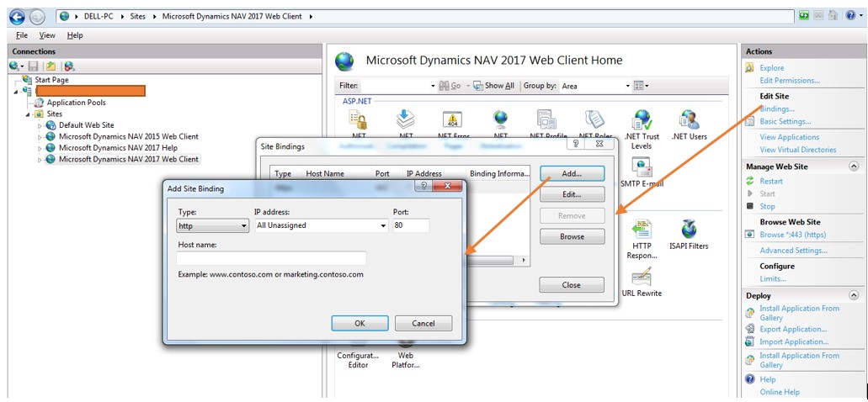Screen dimensions: 868x402
Task: Expand Microsoft Dynamics NAV 2017 Help node
Action: click(40, 148)
